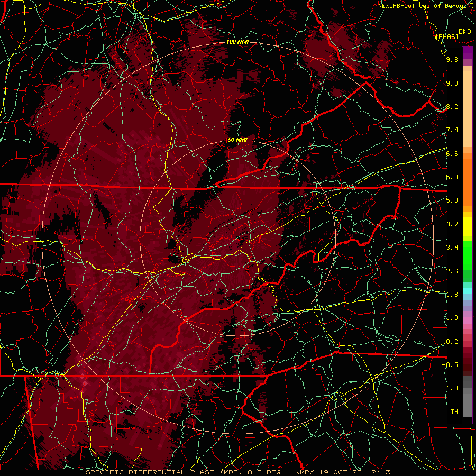Click the [PHAS] legend header
Screen dimensions: 476x476
pyautogui.click(x=446, y=36)
